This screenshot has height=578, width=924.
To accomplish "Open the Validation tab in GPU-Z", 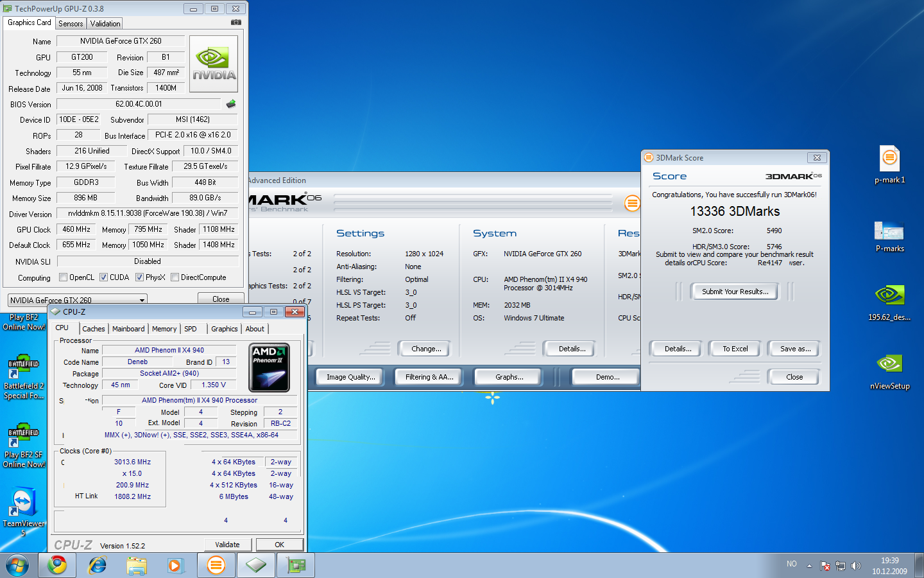I will click(x=105, y=23).
